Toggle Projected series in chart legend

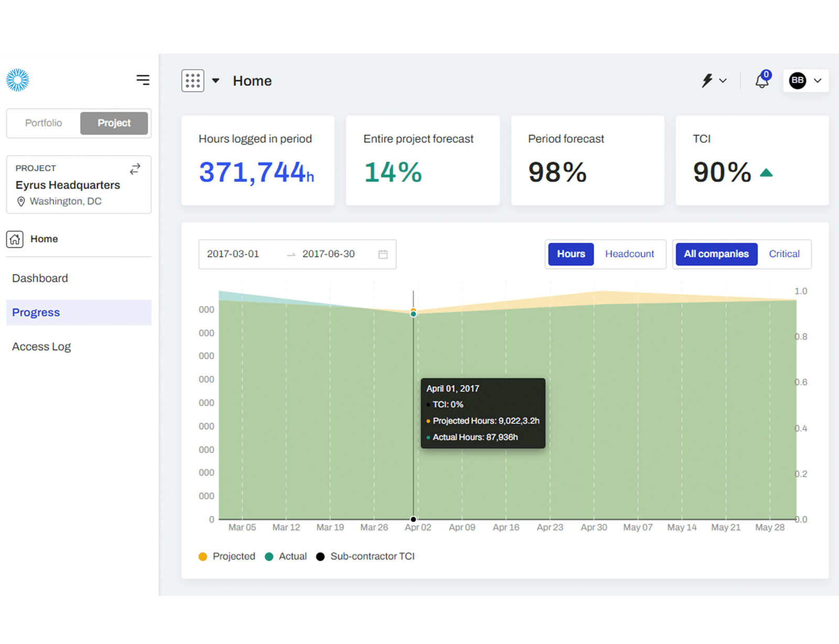coord(227,556)
